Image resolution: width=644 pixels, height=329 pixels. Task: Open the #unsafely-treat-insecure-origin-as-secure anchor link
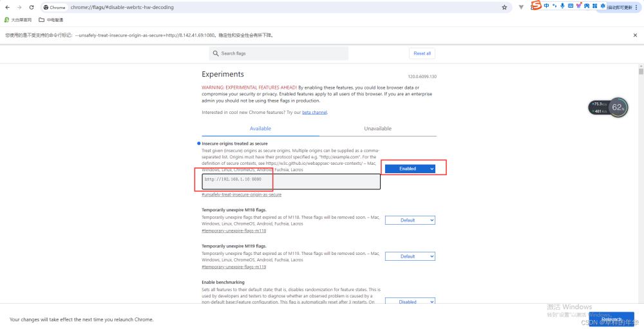point(241,194)
